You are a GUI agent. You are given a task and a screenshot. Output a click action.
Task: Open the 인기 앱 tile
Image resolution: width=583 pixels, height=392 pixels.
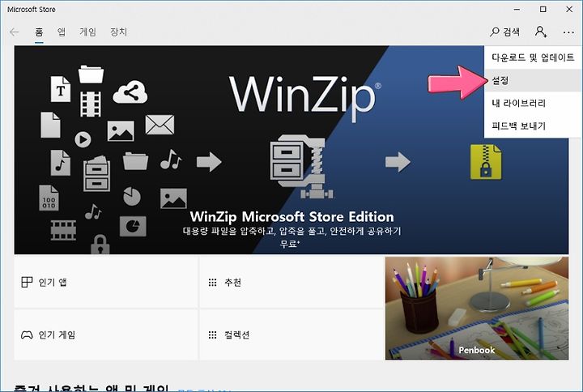(105, 283)
